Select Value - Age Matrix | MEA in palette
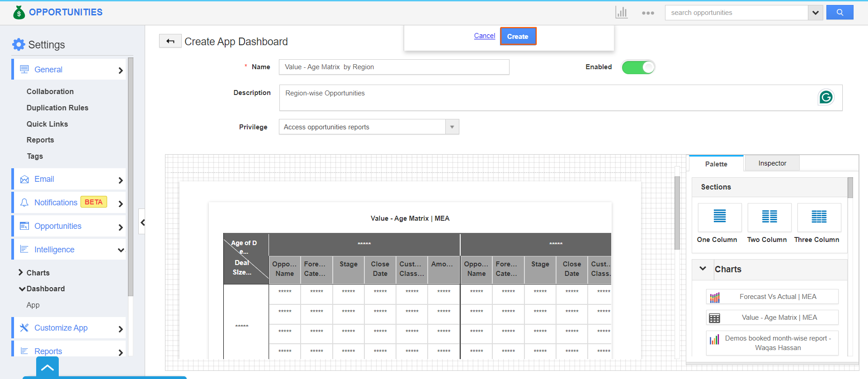This screenshot has height=379, width=868. tap(772, 317)
